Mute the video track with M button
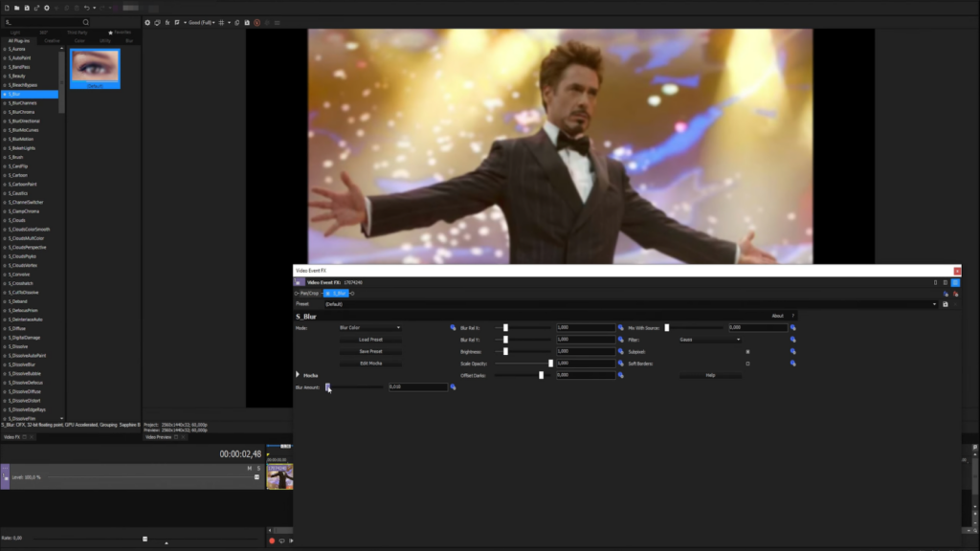Image resolution: width=980 pixels, height=551 pixels. pos(249,468)
